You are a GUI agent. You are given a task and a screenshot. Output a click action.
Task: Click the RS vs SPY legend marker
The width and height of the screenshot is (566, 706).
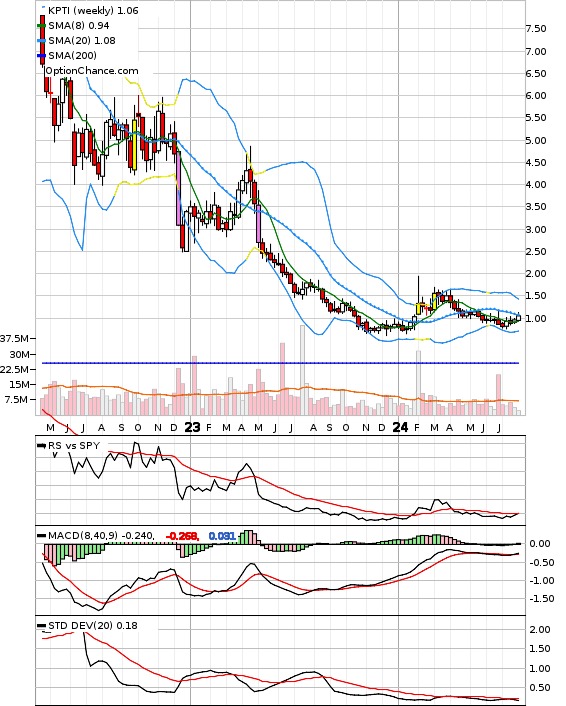point(41,446)
